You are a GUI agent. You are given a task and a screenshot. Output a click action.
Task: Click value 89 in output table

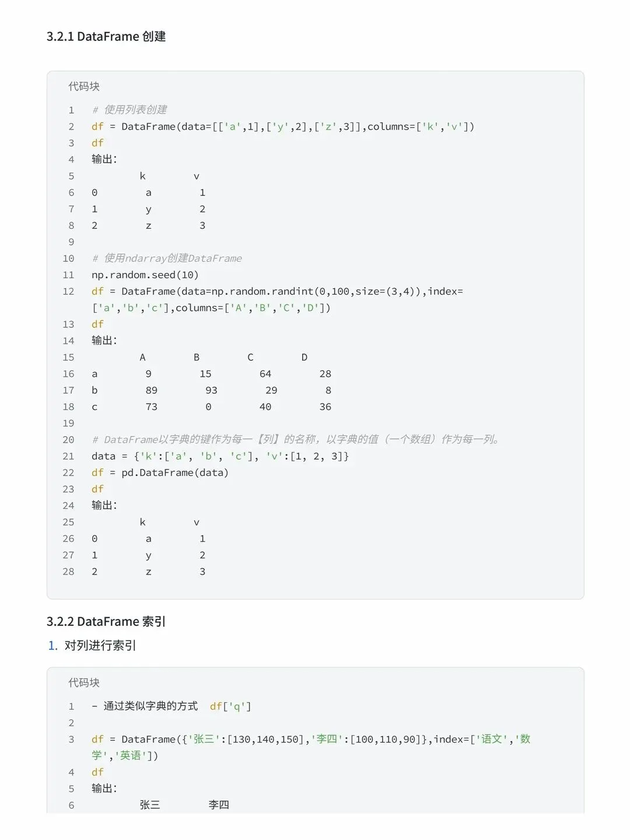152,390
